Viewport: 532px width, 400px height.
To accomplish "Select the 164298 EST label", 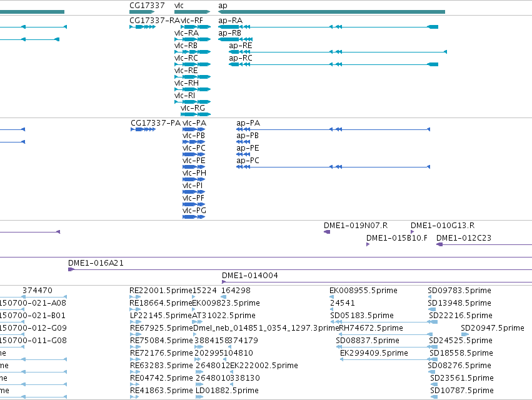I will [x=236, y=291].
